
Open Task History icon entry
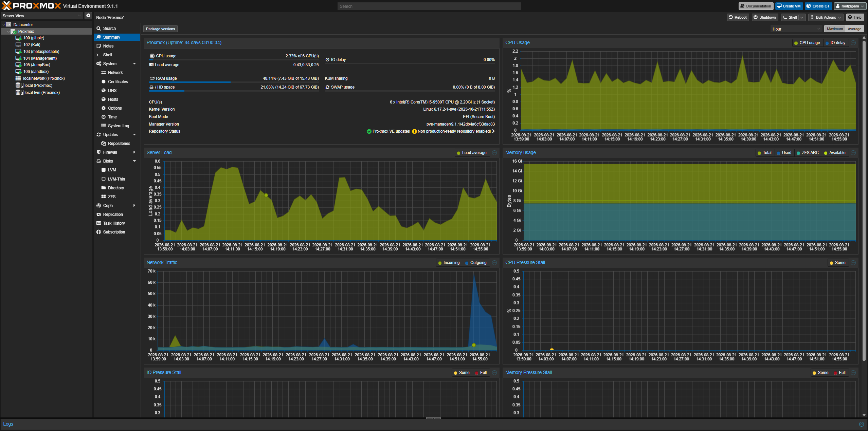click(99, 223)
